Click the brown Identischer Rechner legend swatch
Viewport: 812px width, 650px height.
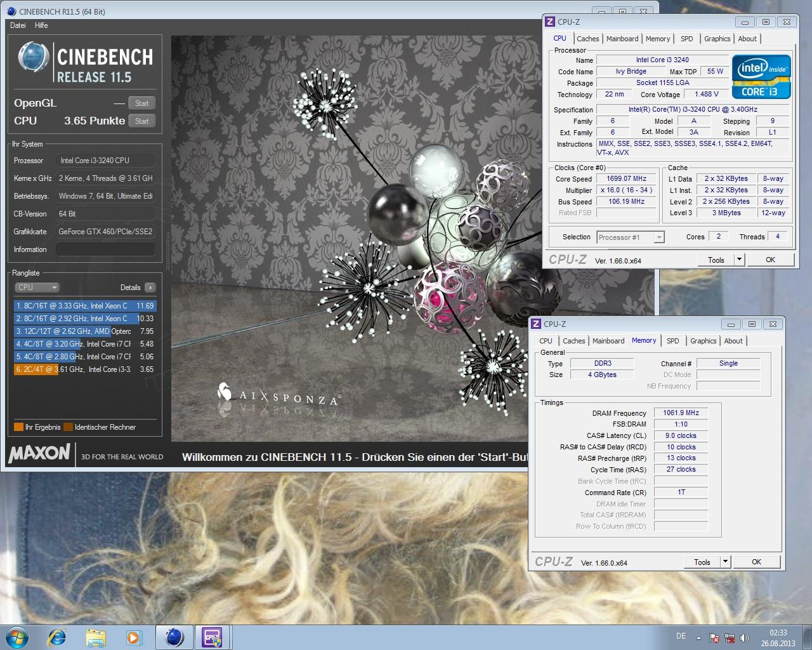coord(68,427)
